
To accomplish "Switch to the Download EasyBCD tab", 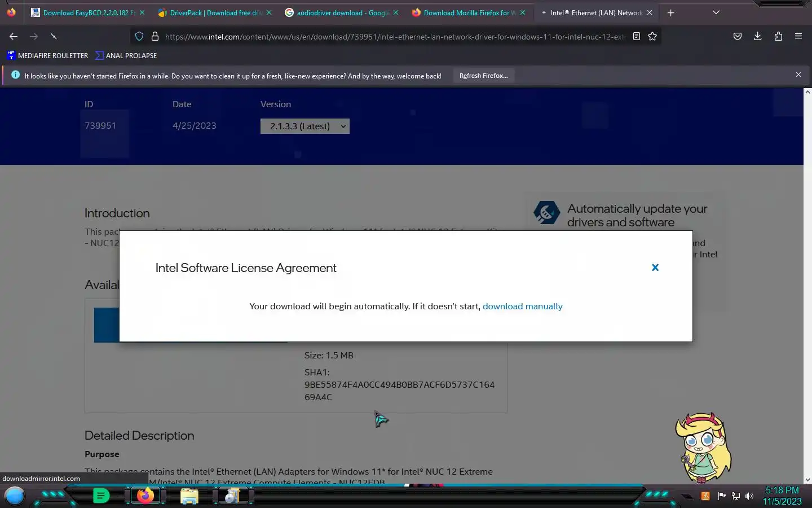I will tap(83, 12).
